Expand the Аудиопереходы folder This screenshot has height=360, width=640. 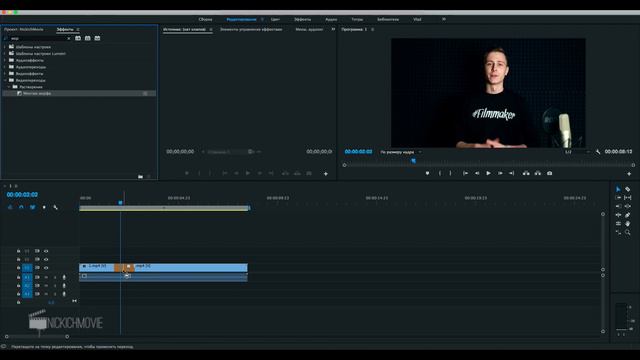click(5, 67)
